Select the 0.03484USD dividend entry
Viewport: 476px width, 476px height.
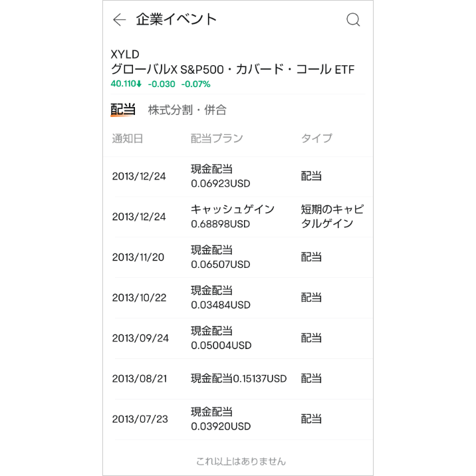tap(221, 298)
